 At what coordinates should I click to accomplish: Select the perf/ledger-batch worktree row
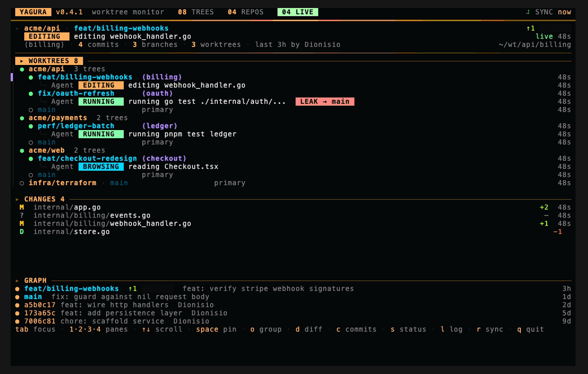point(293,126)
